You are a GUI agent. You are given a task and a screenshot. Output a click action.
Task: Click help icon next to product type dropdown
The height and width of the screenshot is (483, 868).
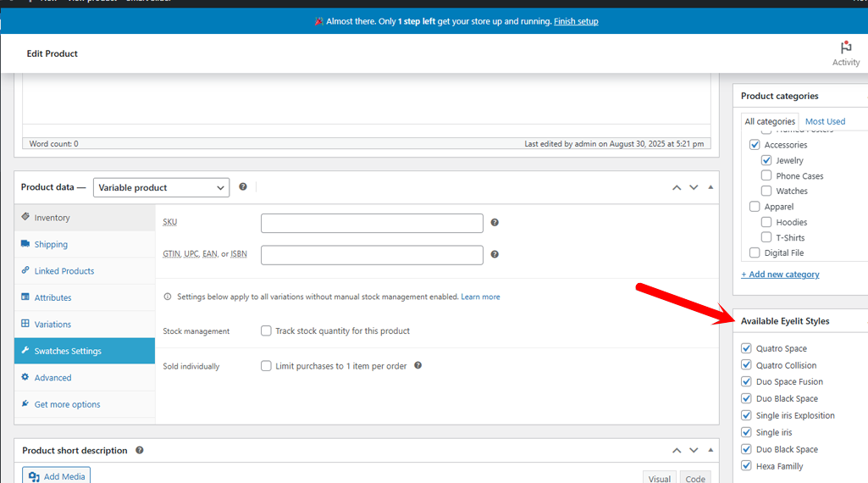click(243, 187)
